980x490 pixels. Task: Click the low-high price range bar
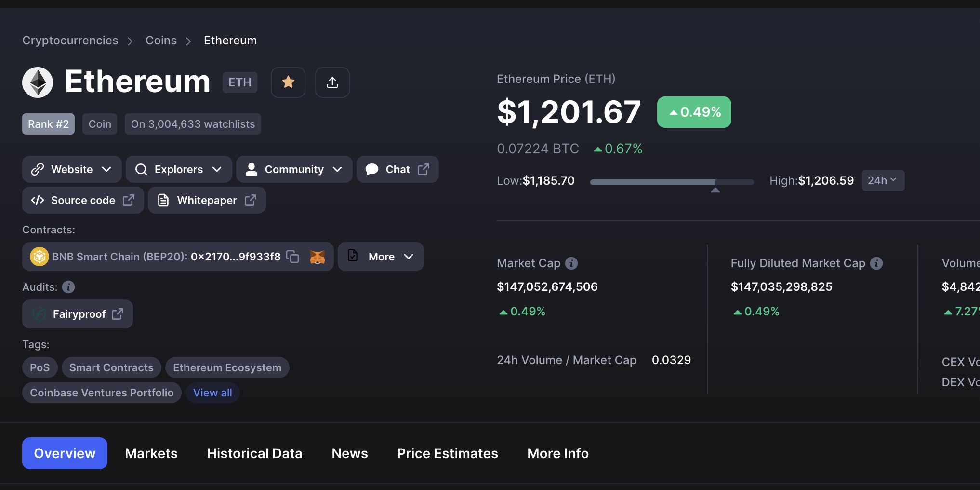pos(672,182)
